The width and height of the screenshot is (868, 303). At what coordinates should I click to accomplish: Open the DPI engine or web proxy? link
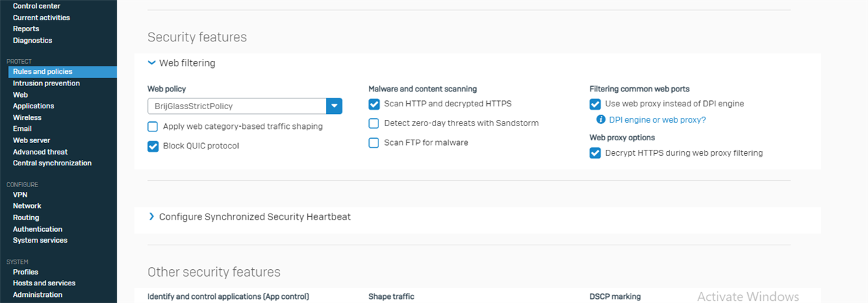[x=657, y=120]
